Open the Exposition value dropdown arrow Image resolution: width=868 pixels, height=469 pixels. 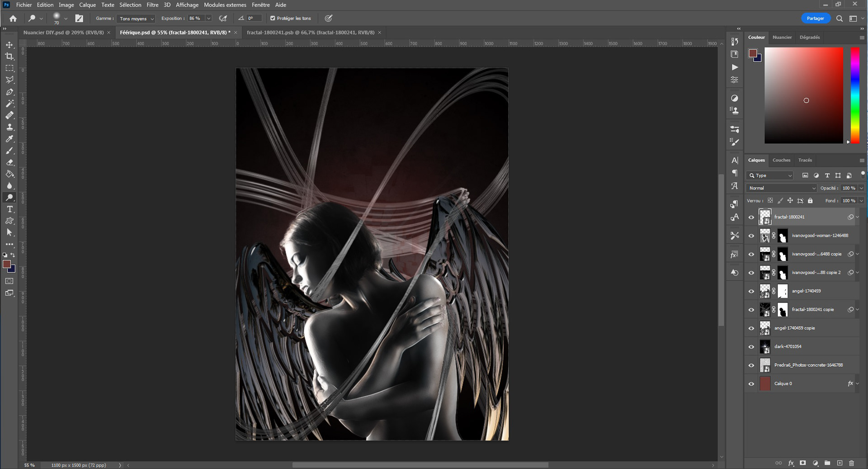click(208, 19)
